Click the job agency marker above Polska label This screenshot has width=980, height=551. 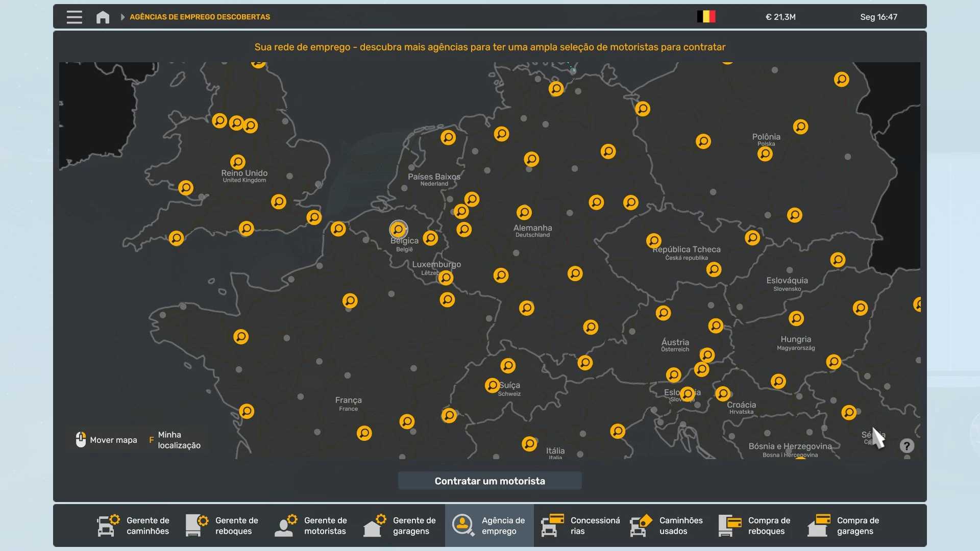(765, 154)
